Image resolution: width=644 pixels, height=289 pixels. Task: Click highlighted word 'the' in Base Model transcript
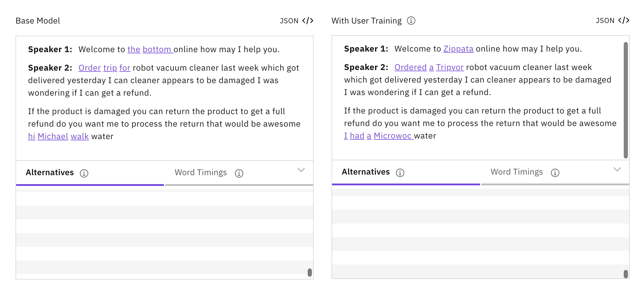tap(134, 49)
